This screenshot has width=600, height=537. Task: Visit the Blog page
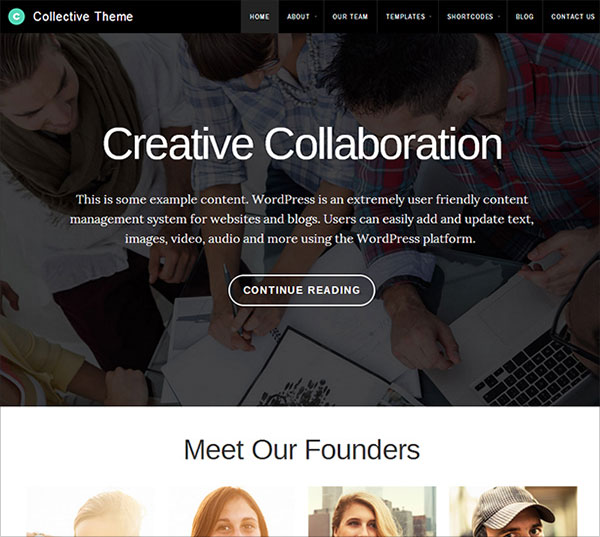pyautogui.click(x=524, y=16)
